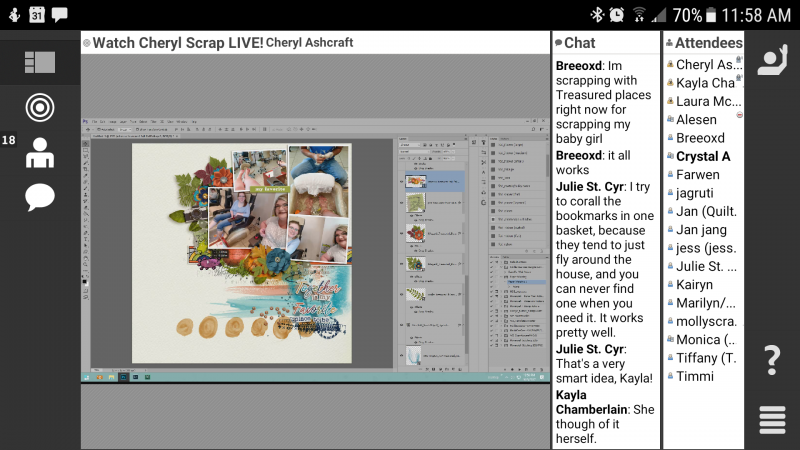Screen dimensions: 800x450
Task: Select attendee Tiffany (T.
Action: (706, 358)
